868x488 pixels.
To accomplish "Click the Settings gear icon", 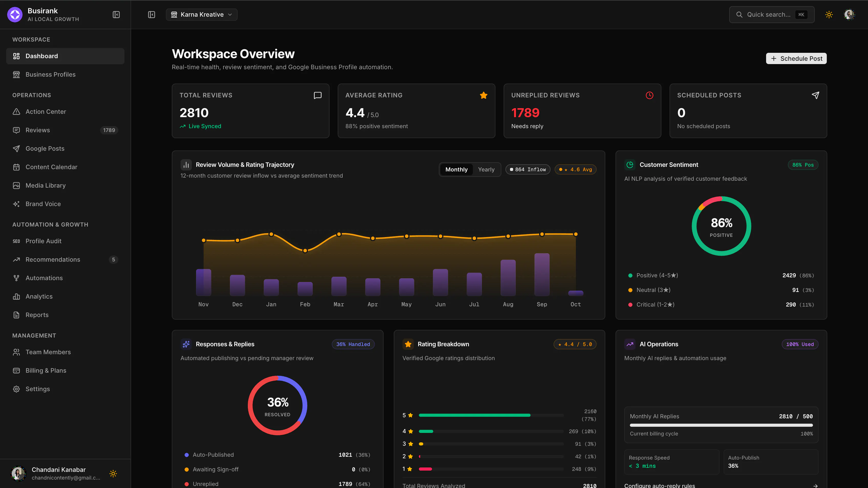I will coord(16,389).
